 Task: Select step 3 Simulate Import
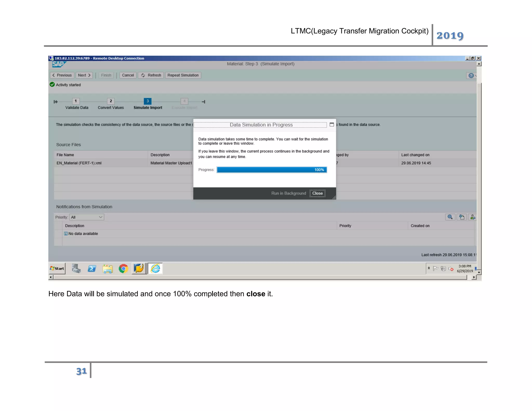[148, 101]
